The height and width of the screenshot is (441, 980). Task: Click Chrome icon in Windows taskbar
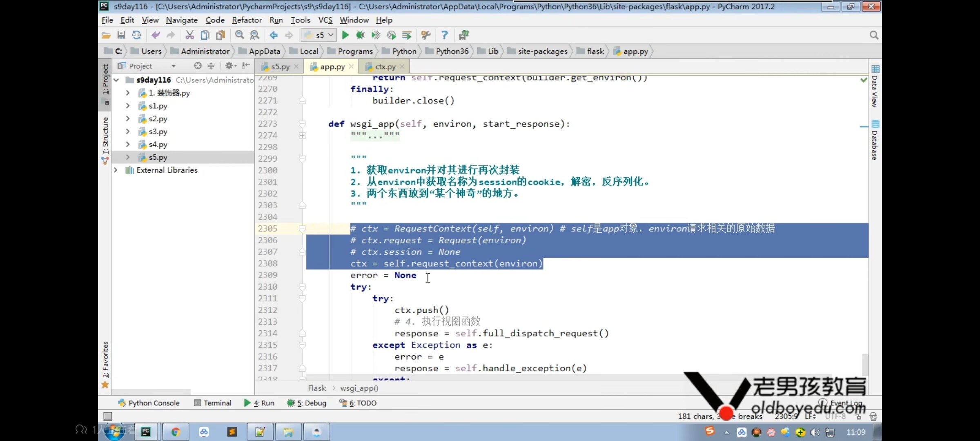click(x=176, y=432)
